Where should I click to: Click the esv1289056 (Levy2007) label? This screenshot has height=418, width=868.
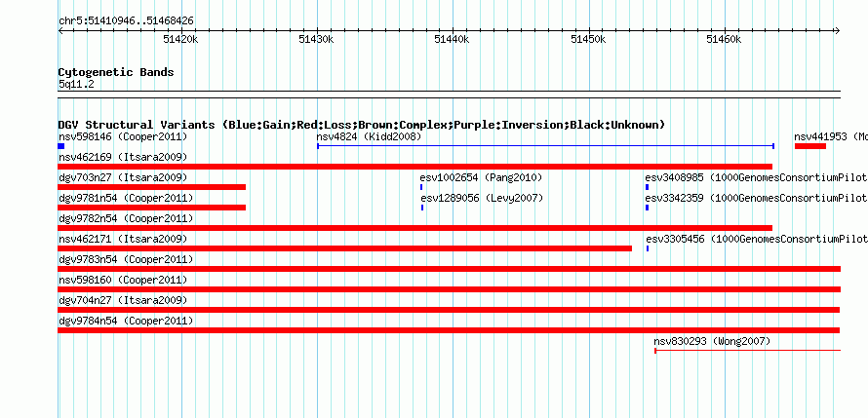pyautogui.click(x=482, y=198)
